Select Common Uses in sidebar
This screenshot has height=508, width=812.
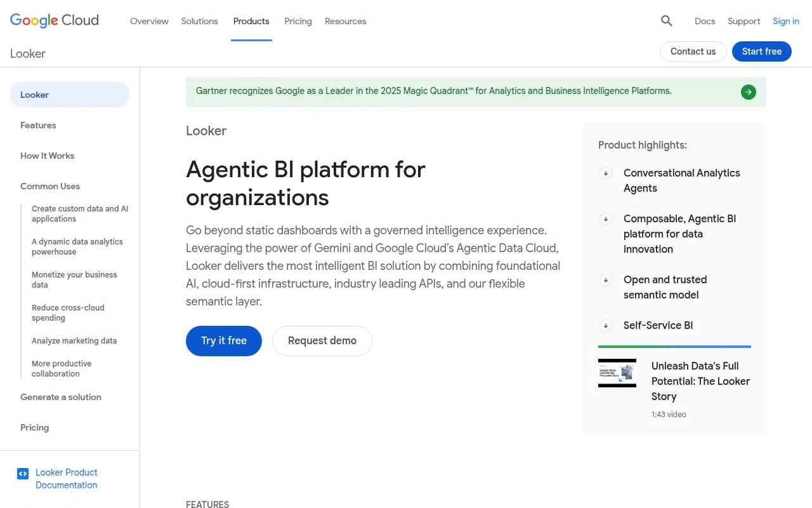(x=50, y=186)
